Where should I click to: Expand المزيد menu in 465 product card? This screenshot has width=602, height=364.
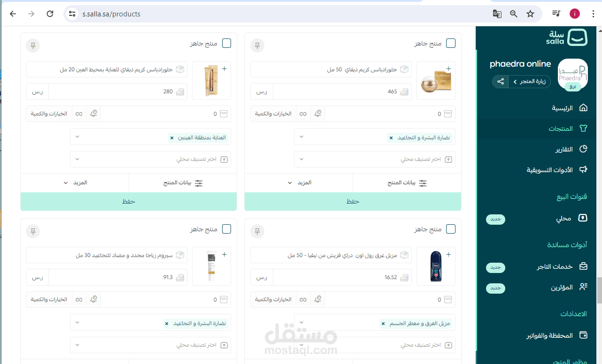(x=299, y=182)
